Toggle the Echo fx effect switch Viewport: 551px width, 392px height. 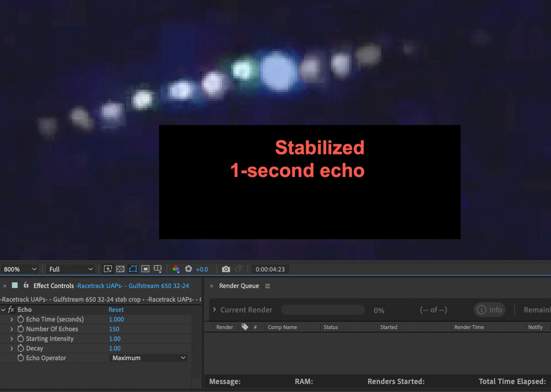pyautogui.click(x=11, y=310)
